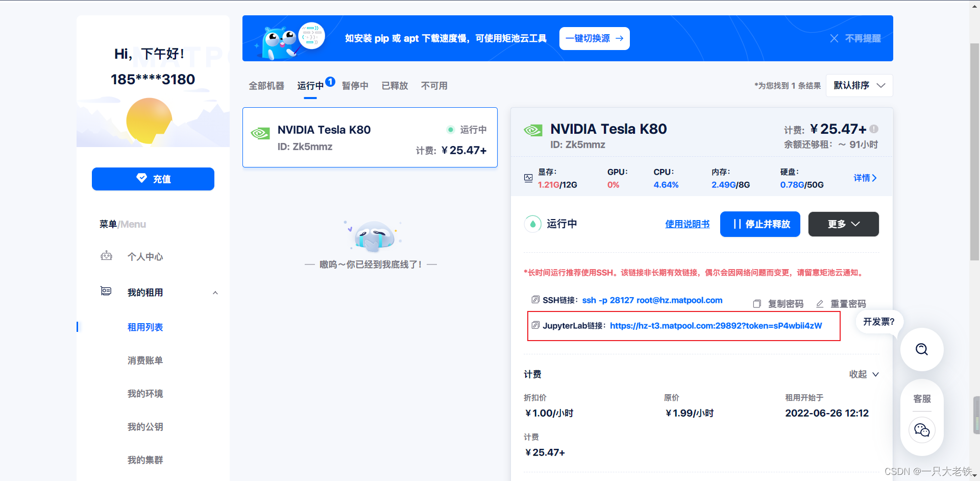The width and height of the screenshot is (980, 481).
Task: Click the GPU usage 0% value
Action: (613, 185)
